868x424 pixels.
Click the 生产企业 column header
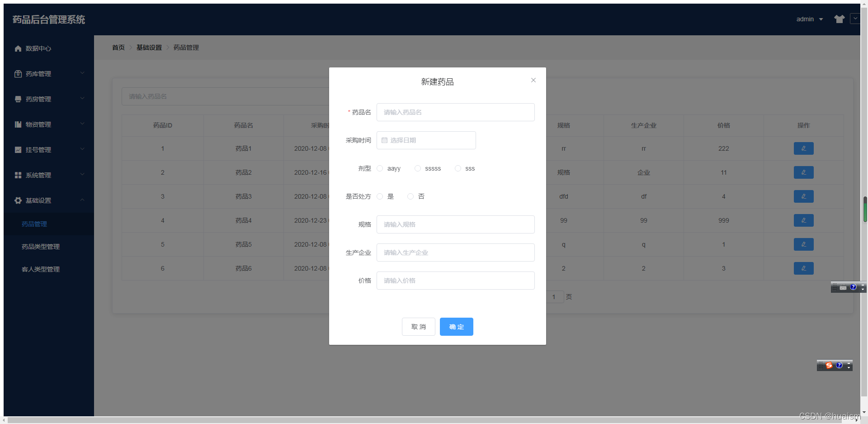click(x=644, y=125)
